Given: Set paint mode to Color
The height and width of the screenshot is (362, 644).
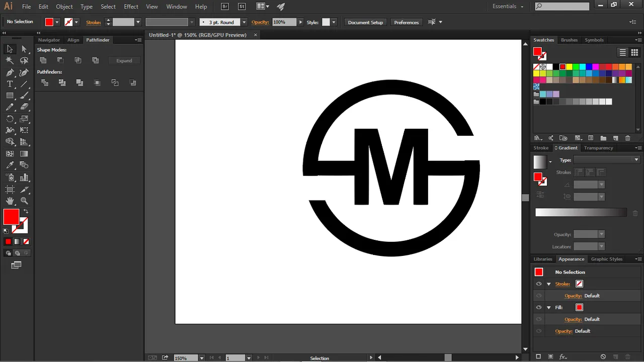Looking at the screenshot, I should [8, 242].
